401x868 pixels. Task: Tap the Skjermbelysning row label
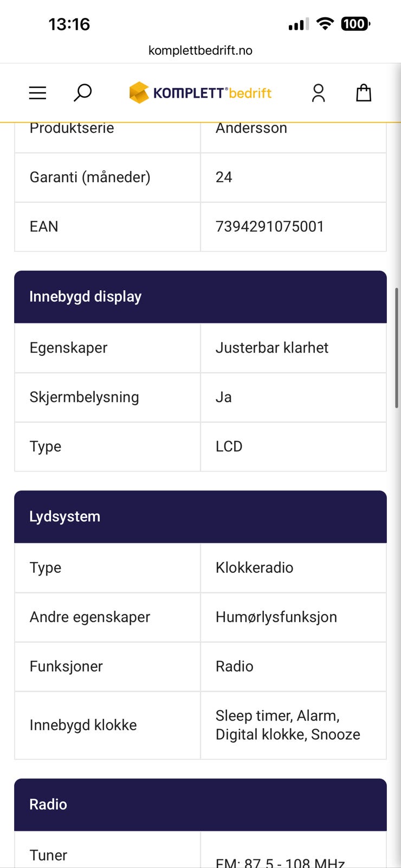pos(85,397)
